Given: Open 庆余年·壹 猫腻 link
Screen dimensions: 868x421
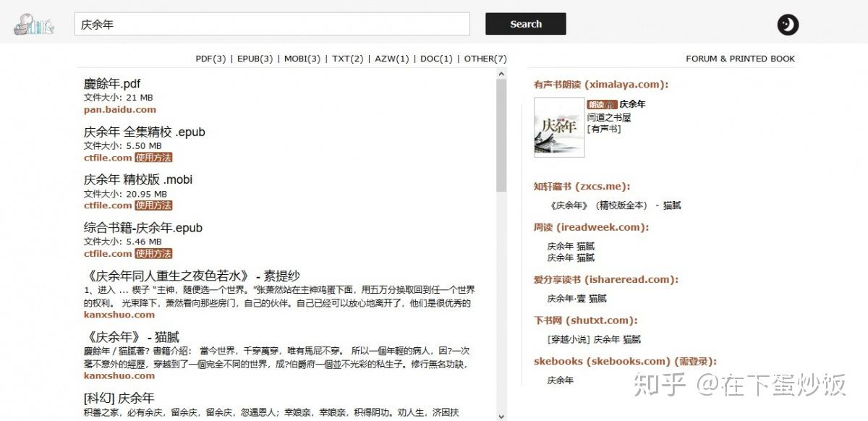Looking at the screenshot, I should 577,298.
